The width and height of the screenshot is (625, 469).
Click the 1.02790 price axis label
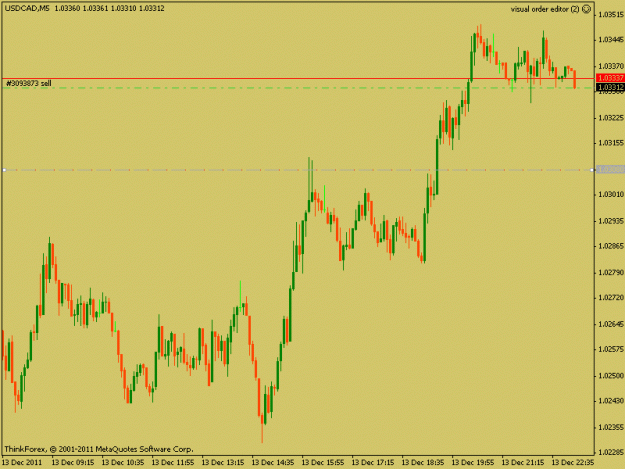pos(611,273)
